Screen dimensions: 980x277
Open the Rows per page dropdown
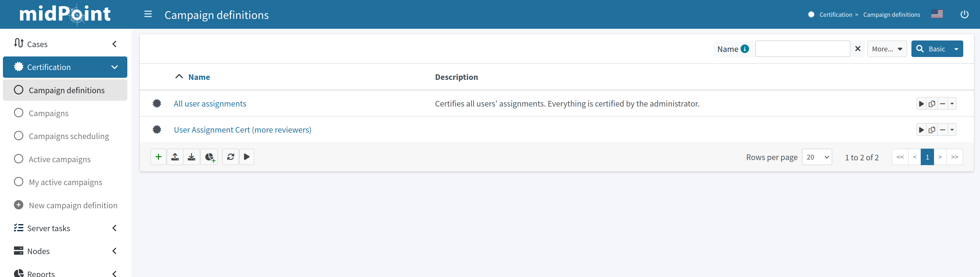[817, 157]
